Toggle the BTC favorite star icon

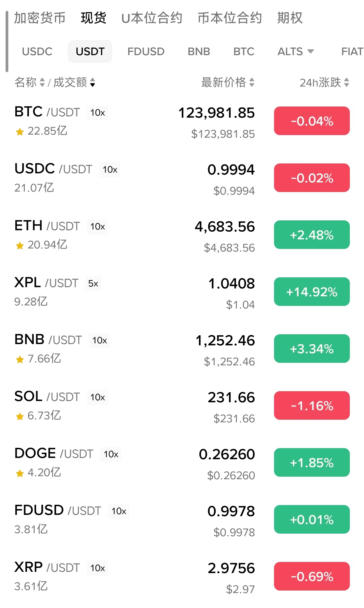coord(20,132)
